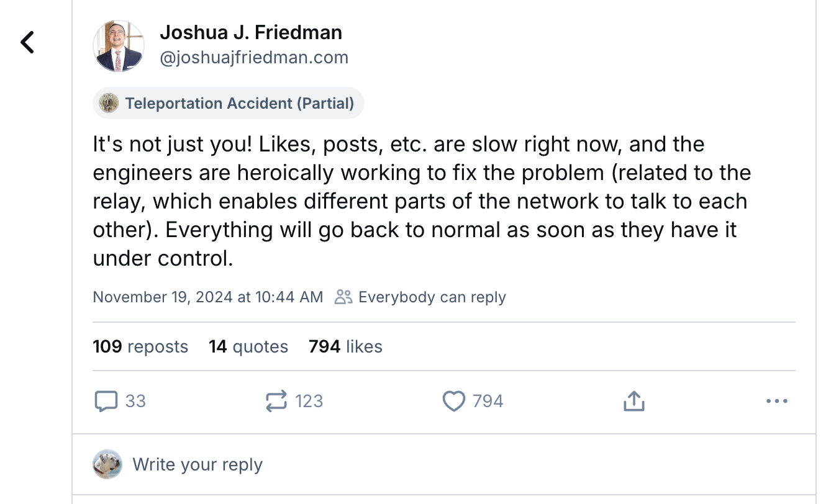Viewport: 831px width, 504px height.
Task: Click the author name Joshua J. Friedman
Action: pyautogui.click(x=251, y=32)
